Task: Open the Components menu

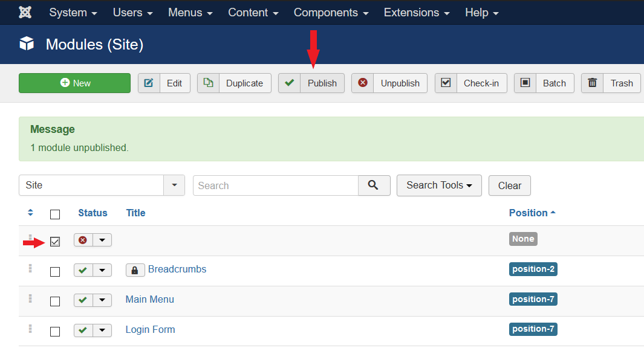Action: click(331, 12)
